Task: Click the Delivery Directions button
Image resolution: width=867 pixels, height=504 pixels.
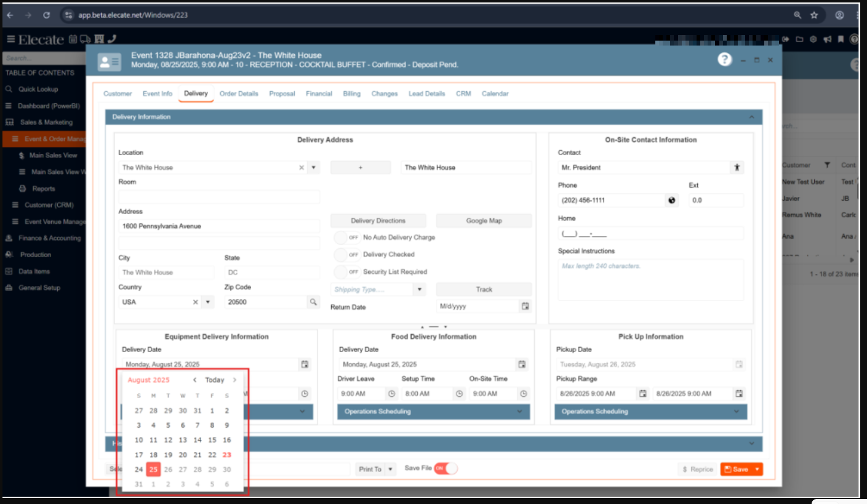Action: click(x=378, y=221)
